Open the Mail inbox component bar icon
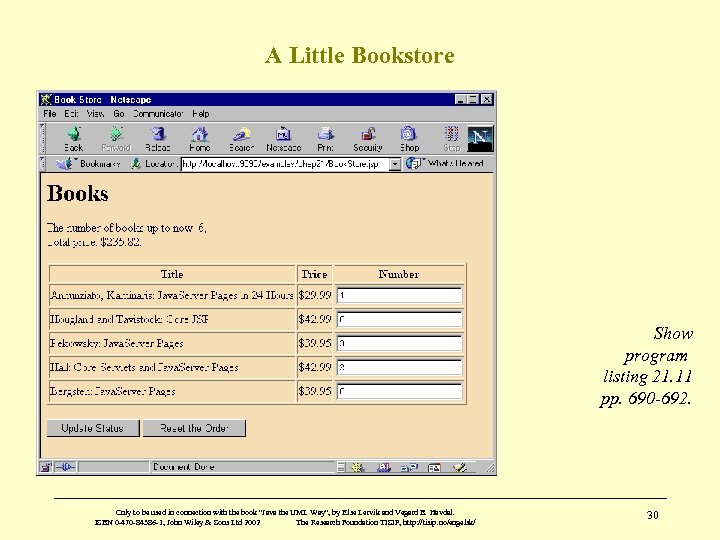This screenshot has width=720, height=540. coord(383,467)
